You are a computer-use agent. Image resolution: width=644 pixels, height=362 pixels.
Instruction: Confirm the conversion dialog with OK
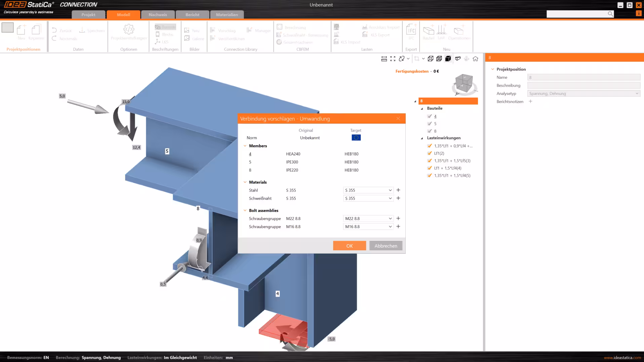click(349, 246)
